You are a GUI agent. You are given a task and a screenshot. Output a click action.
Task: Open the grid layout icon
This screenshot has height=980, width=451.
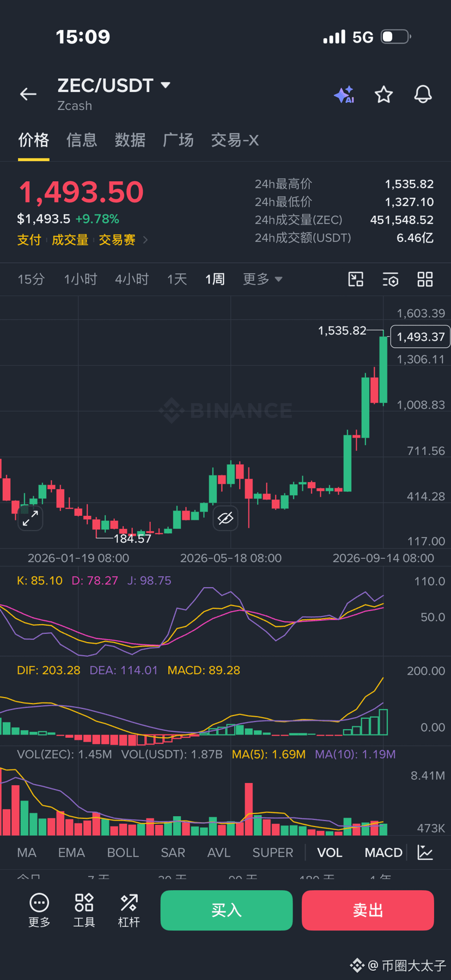[425, 279]
